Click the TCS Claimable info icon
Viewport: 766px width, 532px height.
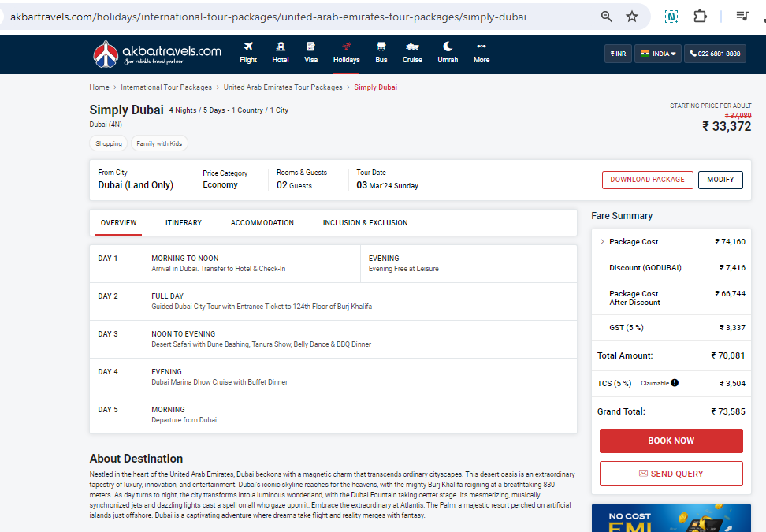(675, 383)
